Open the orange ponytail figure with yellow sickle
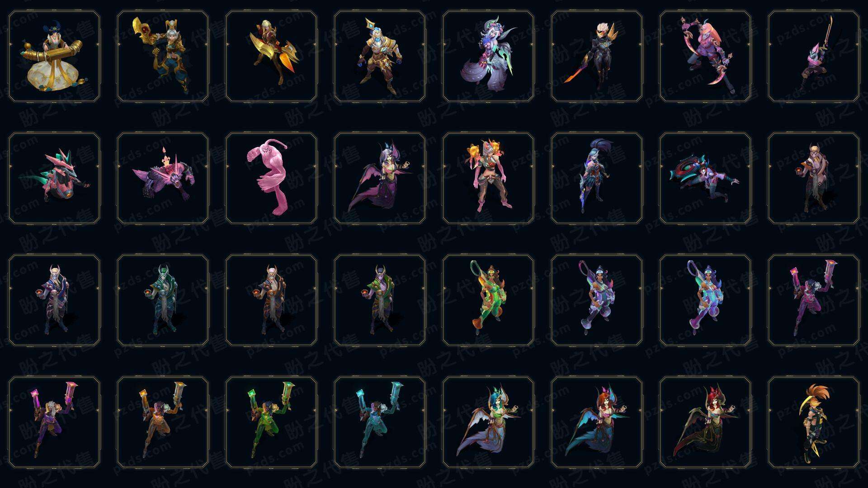Image resolution: width=868 pixels, height=488 pixels. pyautogui.click(x=814, y=422)
